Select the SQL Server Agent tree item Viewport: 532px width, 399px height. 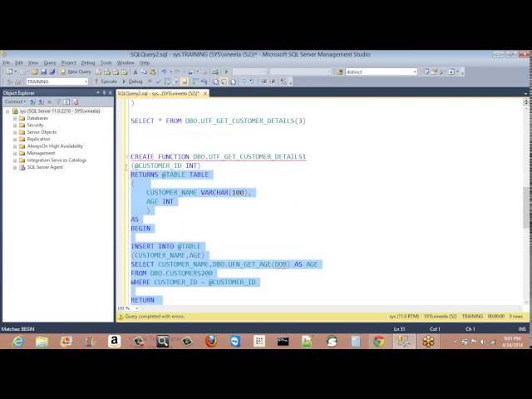[x=45, y=167]
